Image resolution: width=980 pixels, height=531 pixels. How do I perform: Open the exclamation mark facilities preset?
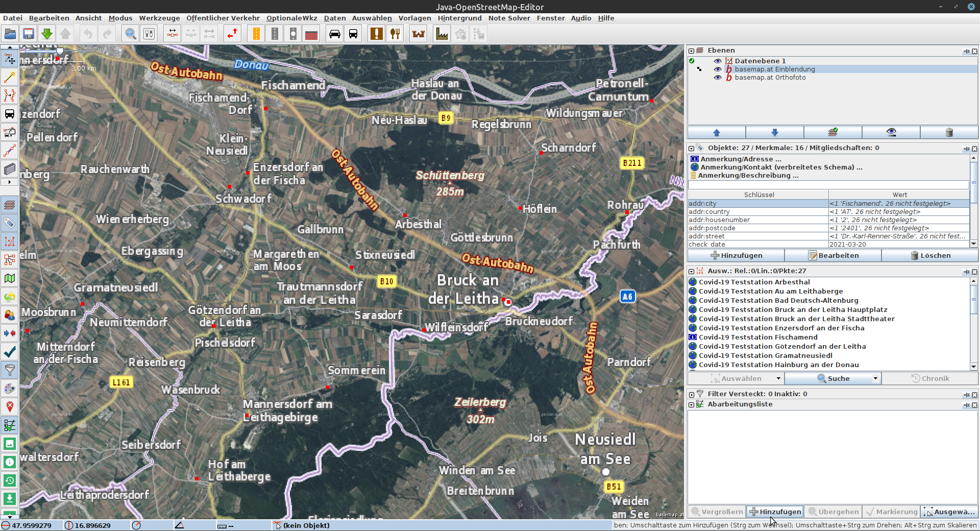point(377,34)
